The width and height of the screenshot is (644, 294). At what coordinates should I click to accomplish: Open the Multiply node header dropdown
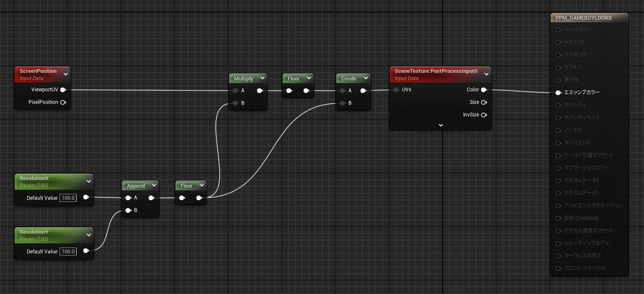click(263, 78)
